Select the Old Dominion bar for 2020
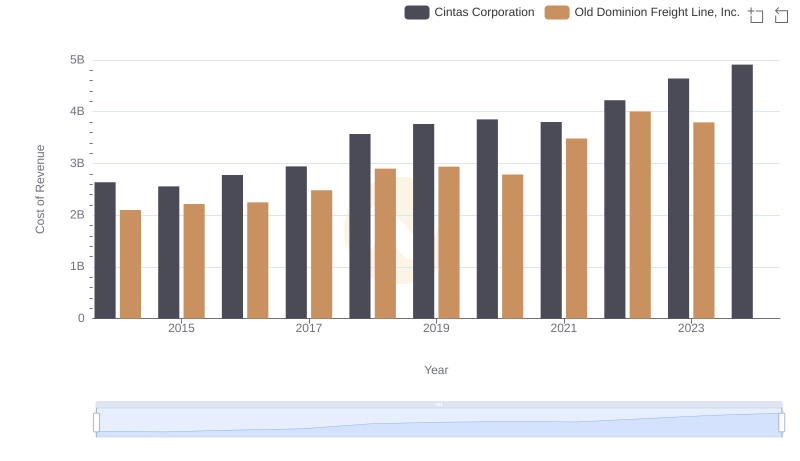The image size is (800, 461). 513,247
